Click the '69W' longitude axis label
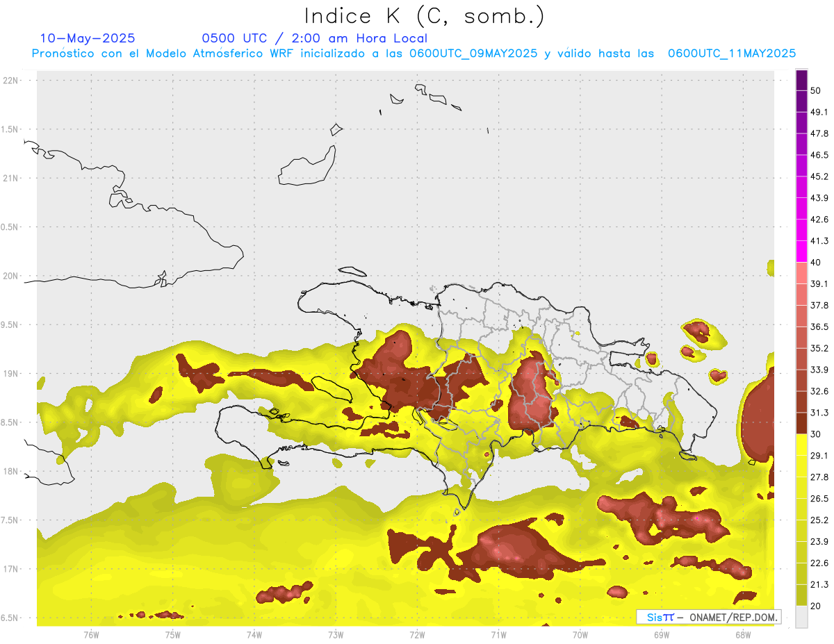Screen dimensions: 834x644 662,635
